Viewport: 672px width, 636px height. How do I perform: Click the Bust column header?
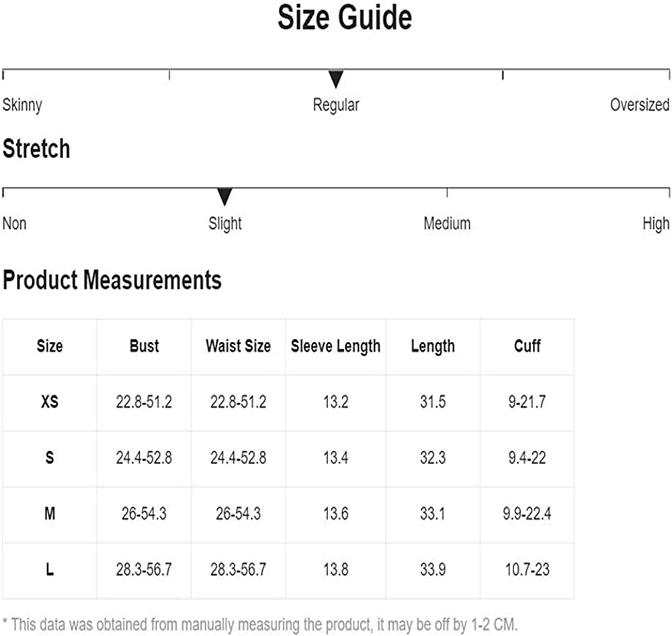point(144,347)
